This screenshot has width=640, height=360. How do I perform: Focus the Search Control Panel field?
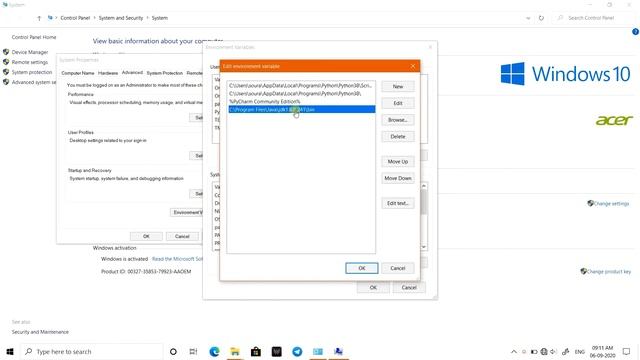592,18
